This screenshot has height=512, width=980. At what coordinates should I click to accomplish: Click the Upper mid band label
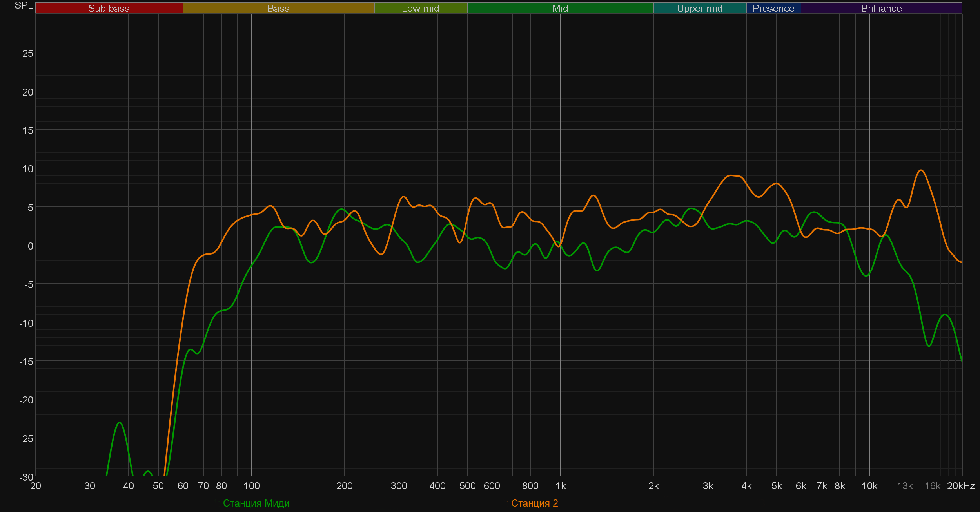tap(700, 8)
